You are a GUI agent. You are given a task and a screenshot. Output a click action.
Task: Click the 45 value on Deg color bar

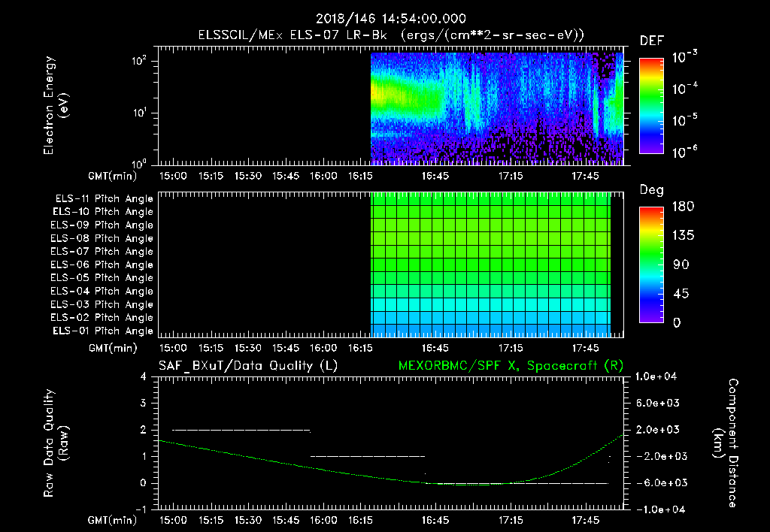click(x=681, y=294)
